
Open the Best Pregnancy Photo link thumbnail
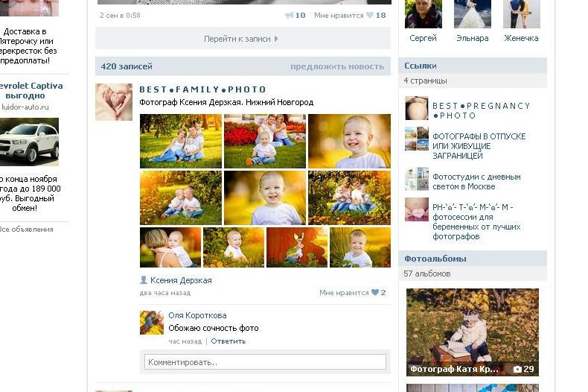point(416,109)
